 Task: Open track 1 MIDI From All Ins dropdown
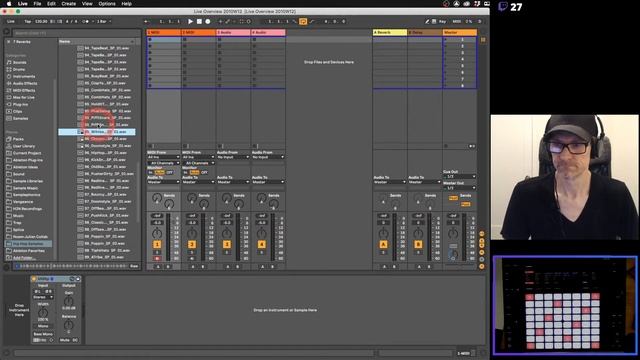tap(163, 157)
